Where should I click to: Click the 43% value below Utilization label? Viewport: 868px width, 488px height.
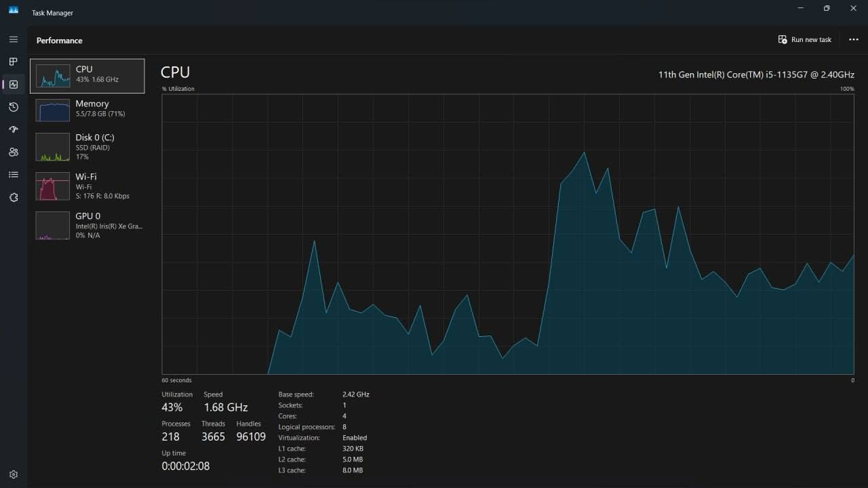coord(172,407)
